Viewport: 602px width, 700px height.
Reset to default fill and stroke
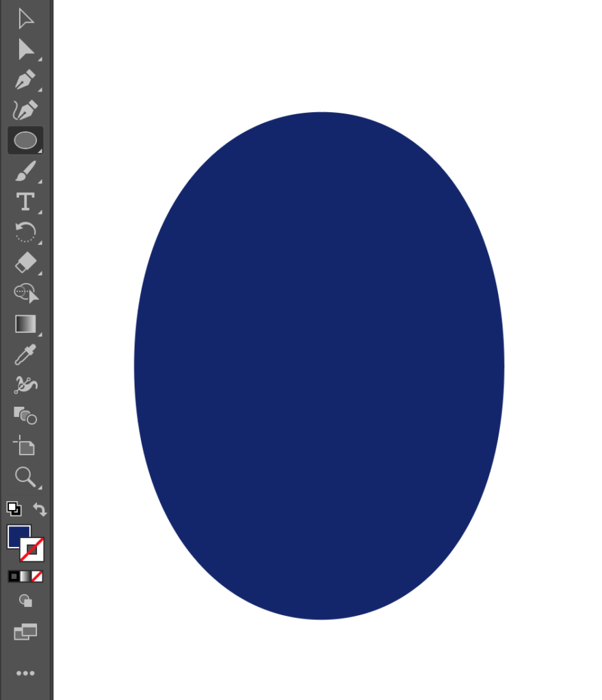(14, 509)
